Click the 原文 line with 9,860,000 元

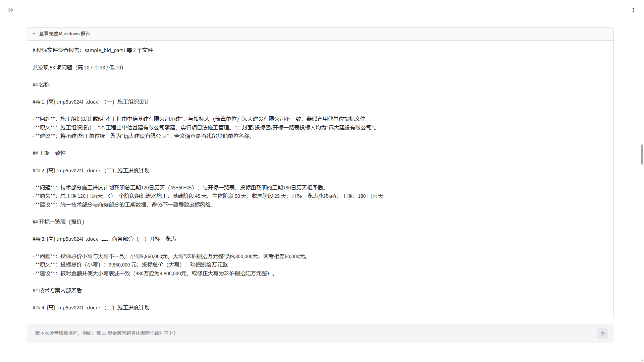pyautogui.click(x=130, y=265)
